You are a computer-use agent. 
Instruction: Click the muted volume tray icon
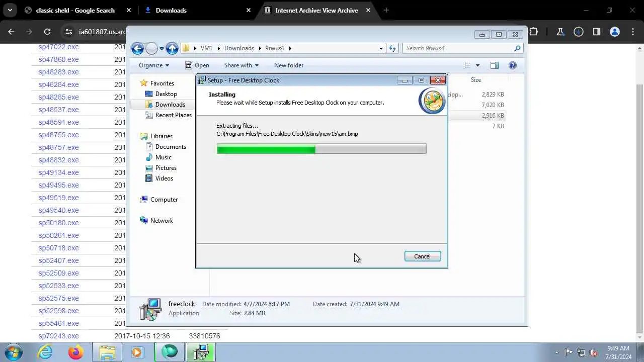click(593, 352)
